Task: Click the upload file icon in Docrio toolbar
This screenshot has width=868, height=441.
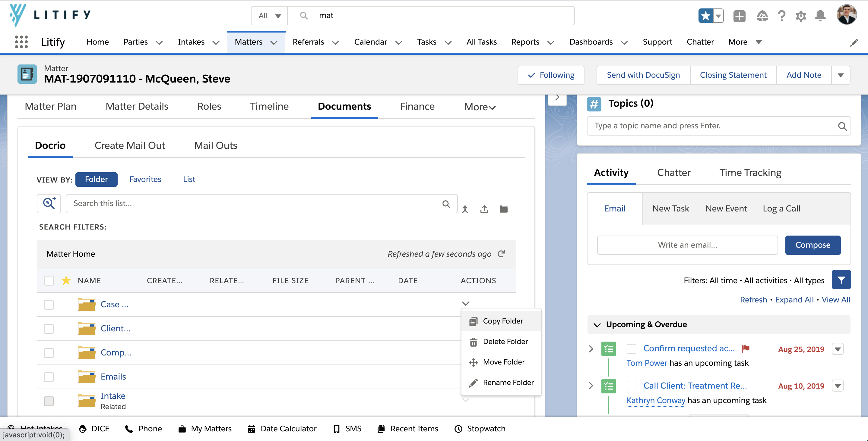Action: click(484, 209)
